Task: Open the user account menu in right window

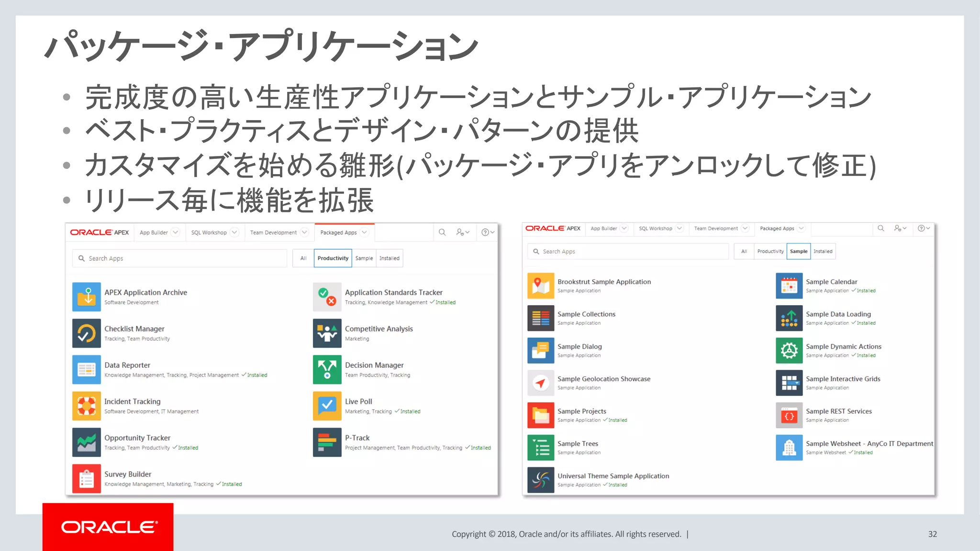Action: point(900,228)
